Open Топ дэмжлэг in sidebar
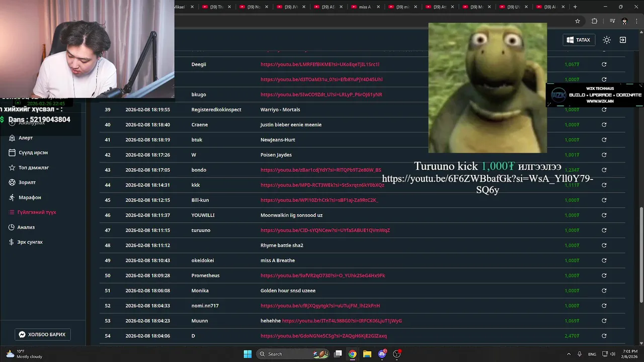 29,167
